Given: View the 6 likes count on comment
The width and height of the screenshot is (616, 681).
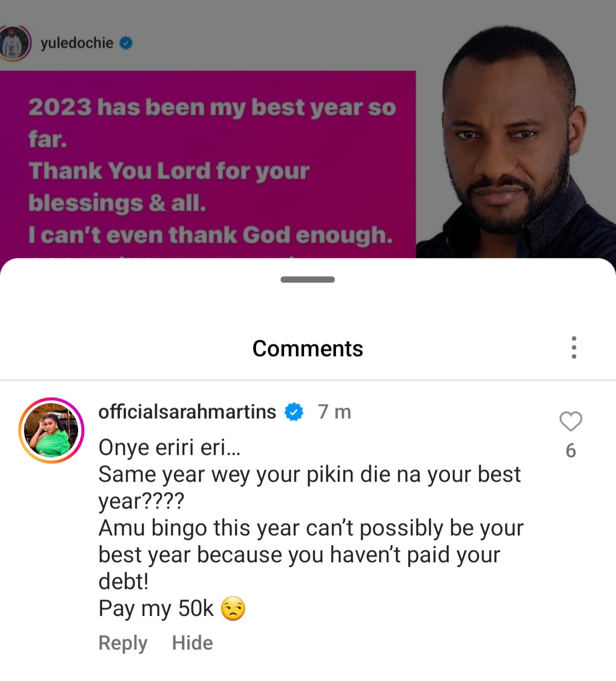Looking at the screenshot, I should (x=570, y=451).
